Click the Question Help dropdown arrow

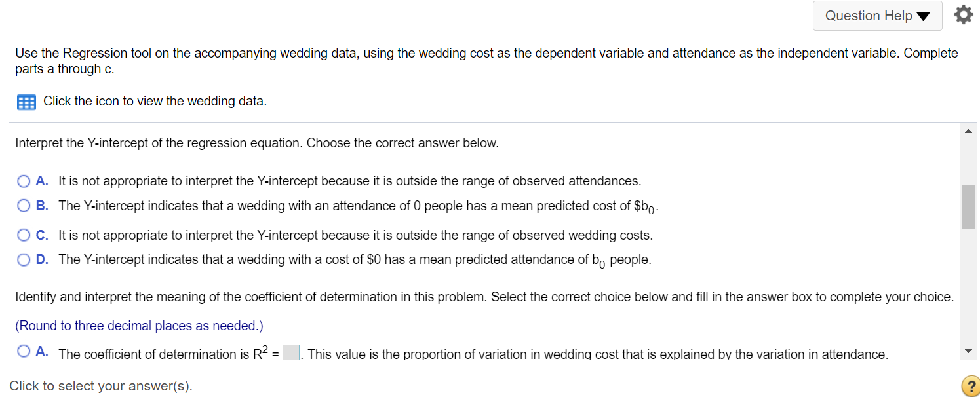pos(924,16)
